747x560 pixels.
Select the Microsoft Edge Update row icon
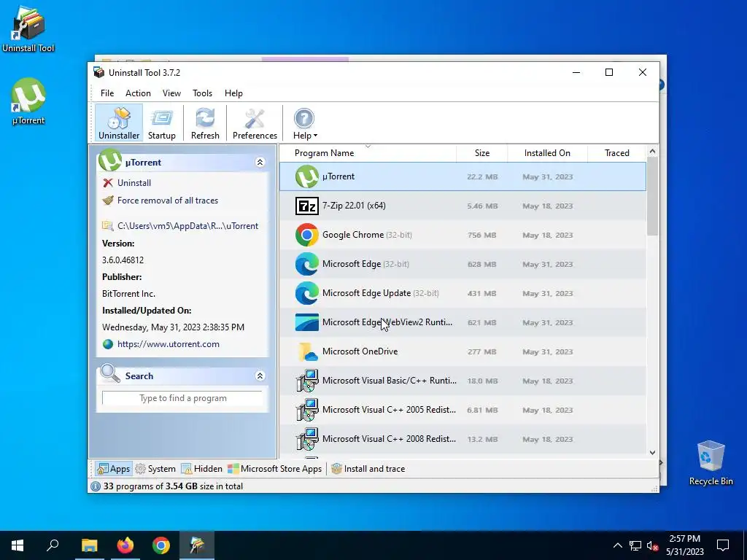(x=307, y=293)
